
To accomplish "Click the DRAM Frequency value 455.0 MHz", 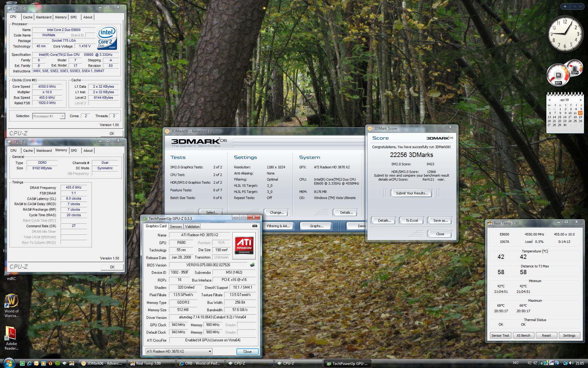I will click(x=73, y=188).
